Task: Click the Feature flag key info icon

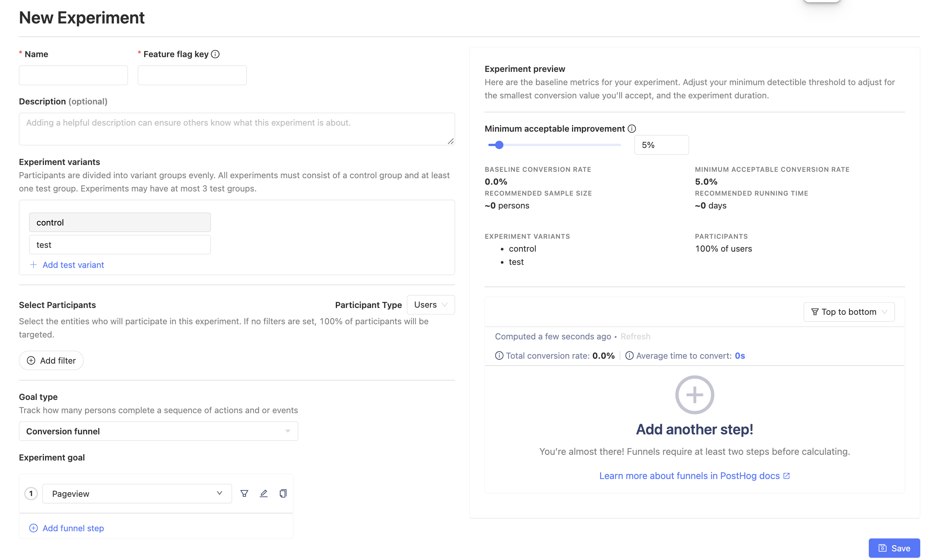Action: pos(215,54)
